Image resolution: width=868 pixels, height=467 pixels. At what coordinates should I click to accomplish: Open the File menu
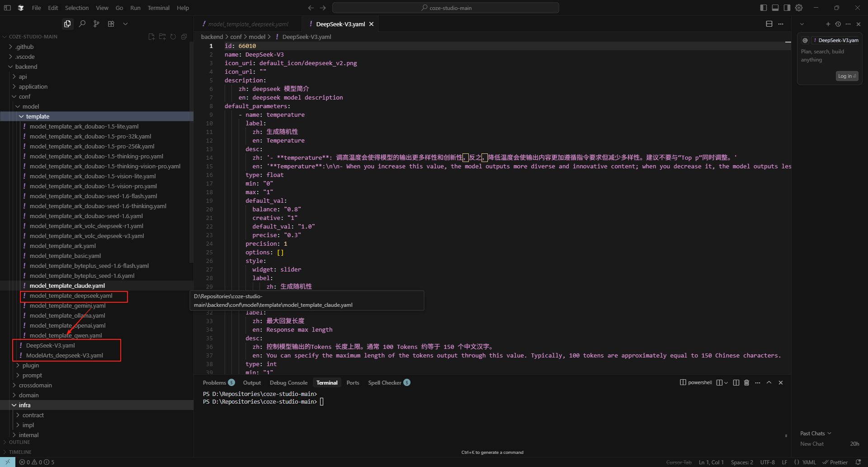pos(37,8)
